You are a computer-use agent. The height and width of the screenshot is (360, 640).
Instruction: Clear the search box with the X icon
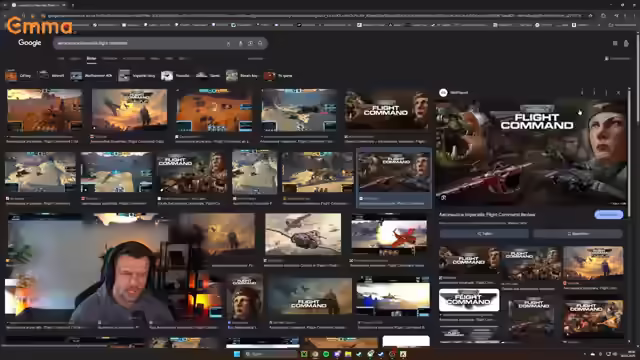(x=228, y=43)
